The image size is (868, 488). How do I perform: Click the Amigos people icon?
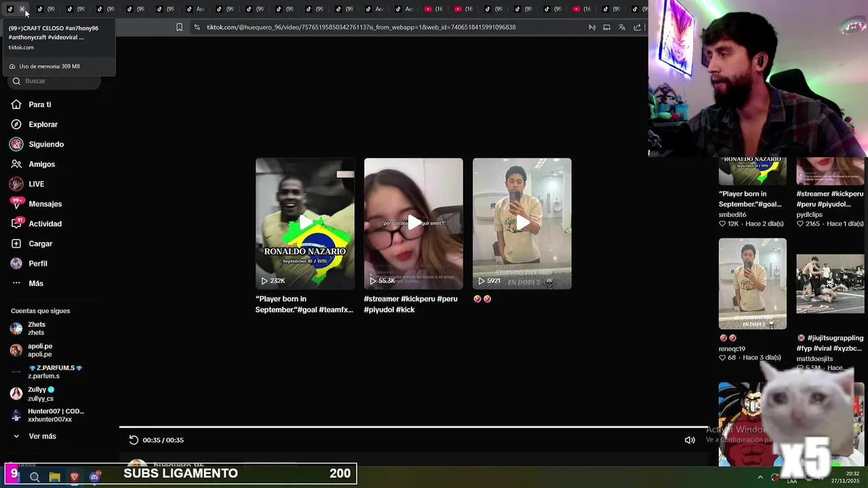pyautogui.click(x=16, y=164)
